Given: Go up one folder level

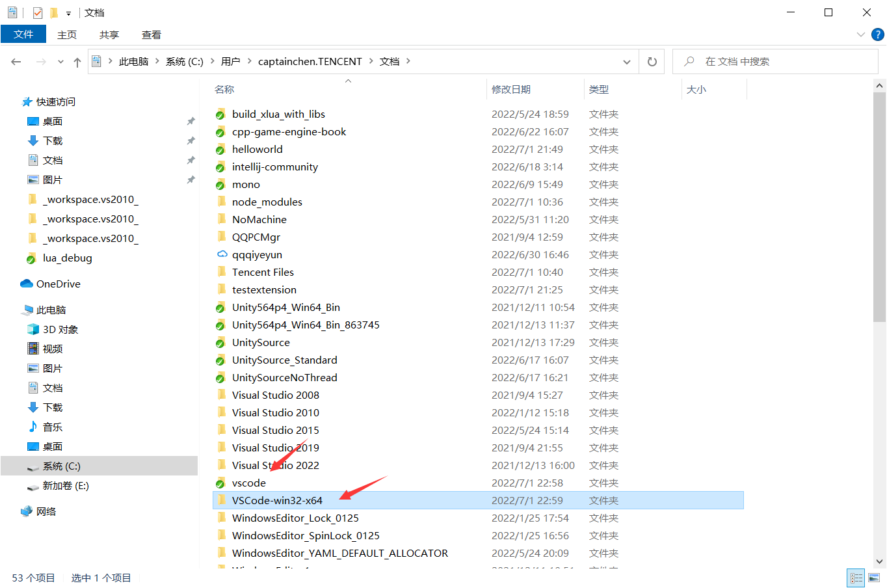Looking at the screenshot, I should [x=77, y=62].
